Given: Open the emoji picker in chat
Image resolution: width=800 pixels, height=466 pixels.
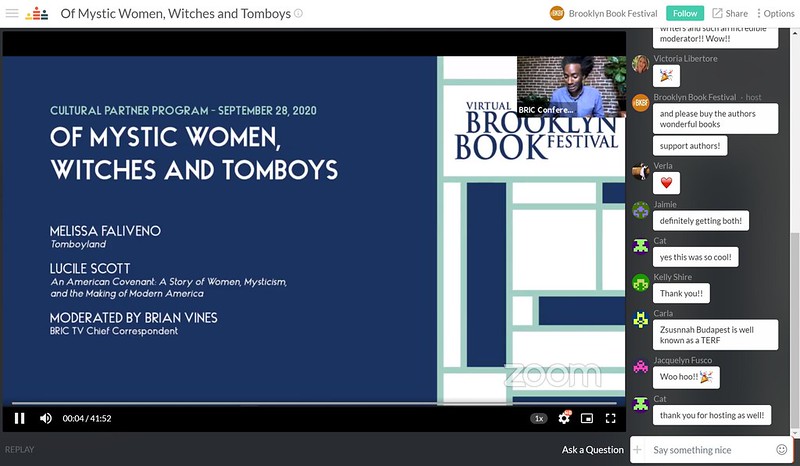Looking at the screenshot, I should pos(782,449).
